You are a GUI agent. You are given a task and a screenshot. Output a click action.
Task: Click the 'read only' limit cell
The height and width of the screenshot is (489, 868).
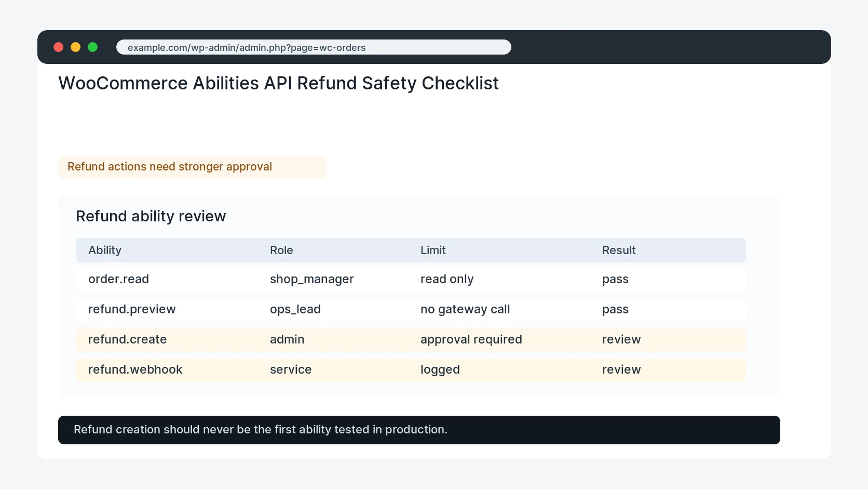click(447, 279)
